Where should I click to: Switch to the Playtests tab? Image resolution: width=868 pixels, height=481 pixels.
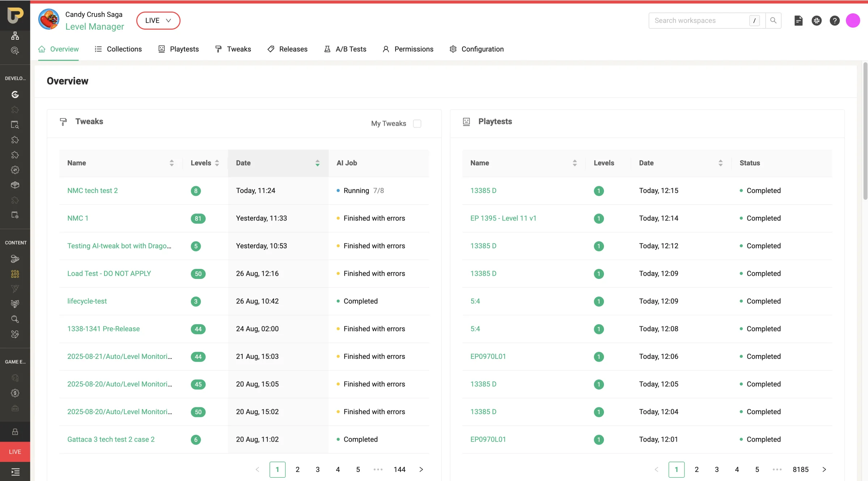pyautogui.click(x=179, y=49)
